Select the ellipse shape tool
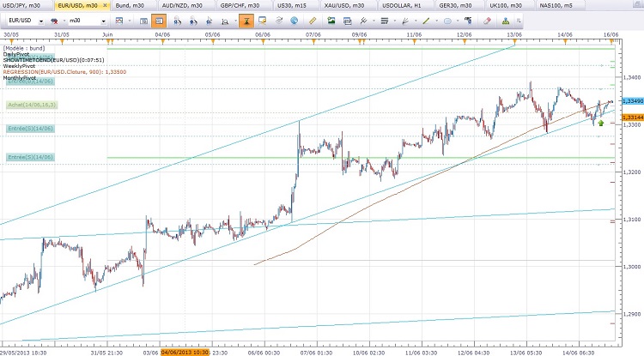The width and height of the screenshot is (644, 356). click(x=447, y=21)
